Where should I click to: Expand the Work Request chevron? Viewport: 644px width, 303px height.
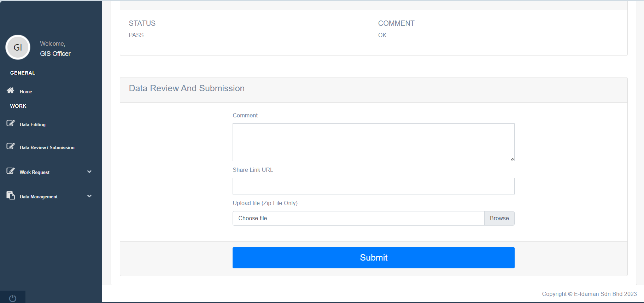tap(89, 172)
